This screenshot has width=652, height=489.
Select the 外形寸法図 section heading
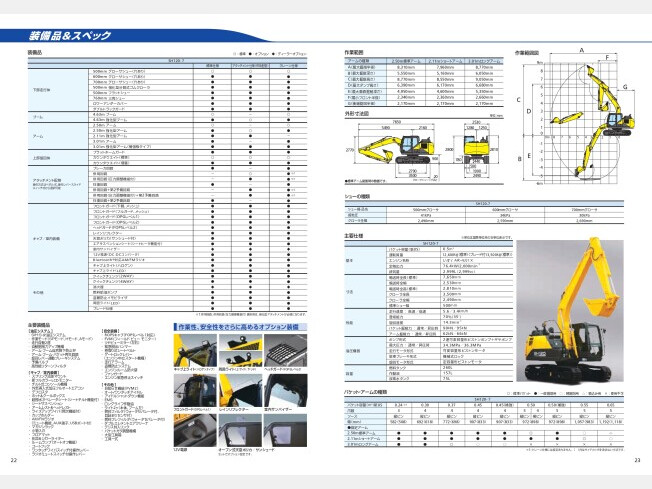pos(345,115)
